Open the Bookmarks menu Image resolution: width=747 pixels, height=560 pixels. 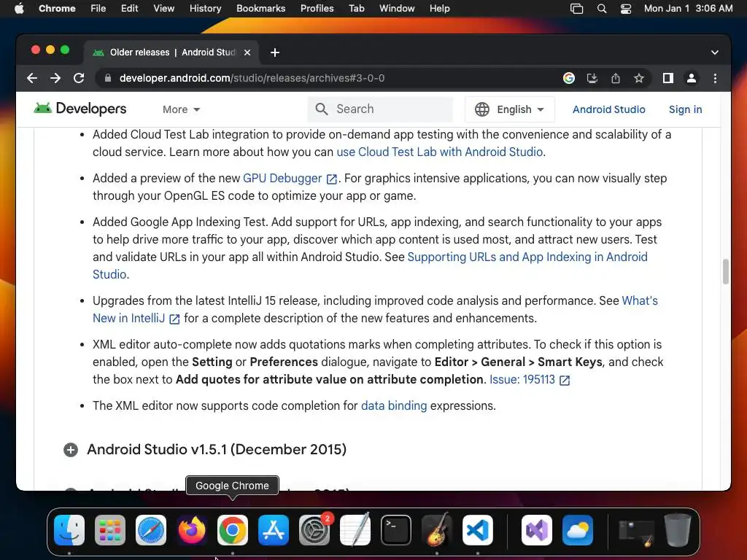[x=260, y=9]
